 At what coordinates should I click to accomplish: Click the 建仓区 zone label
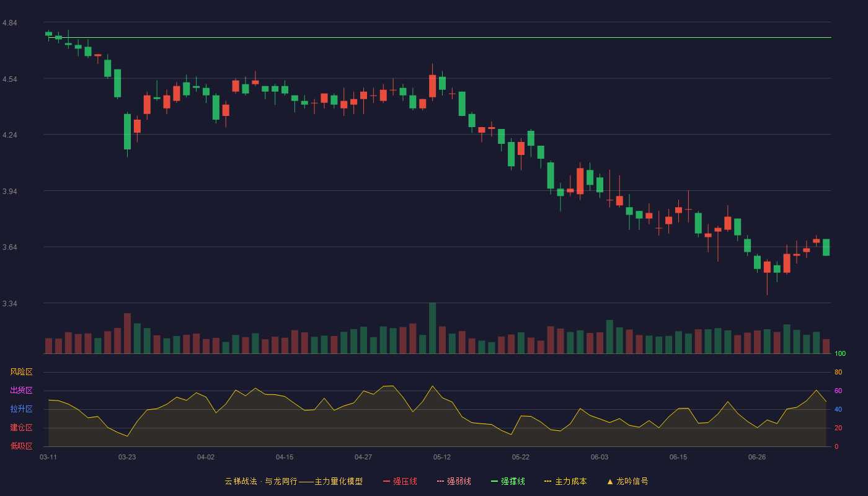click(x=21, y=428)
